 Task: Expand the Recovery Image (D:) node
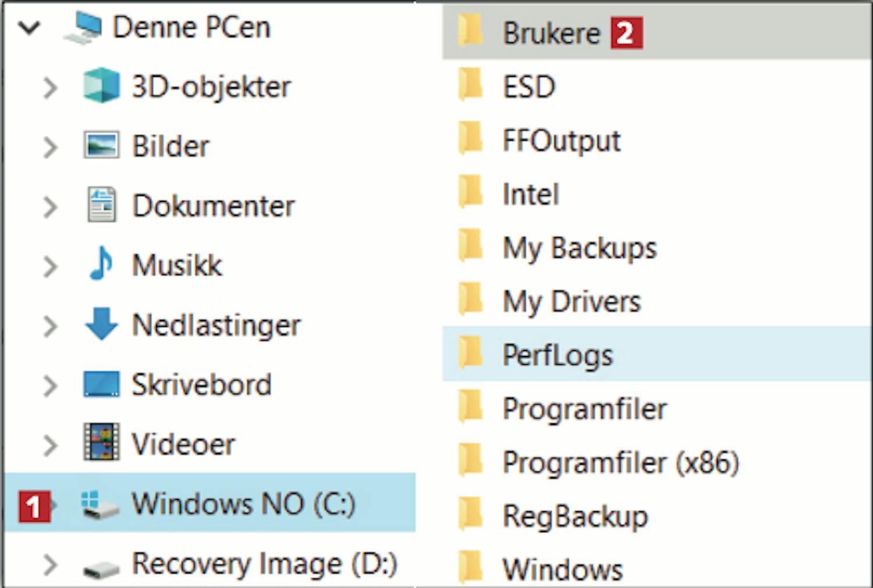pyautogui.click(x=51, y=564)
